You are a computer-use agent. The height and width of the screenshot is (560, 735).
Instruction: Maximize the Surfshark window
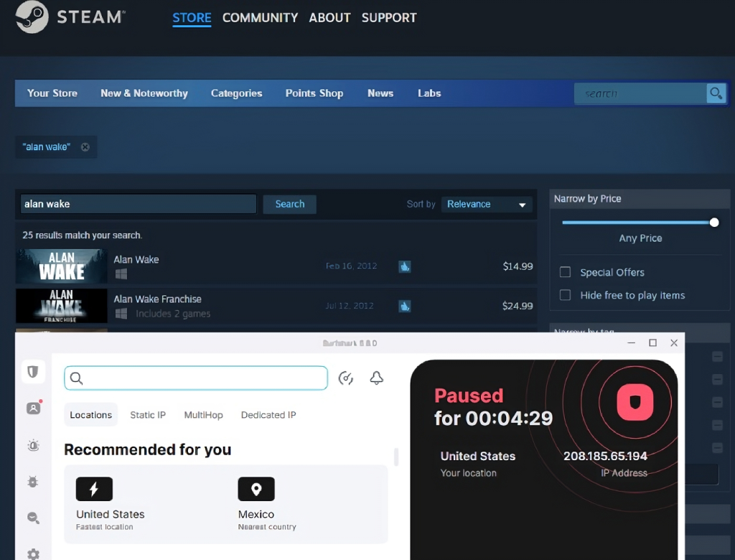click(652, 343)
